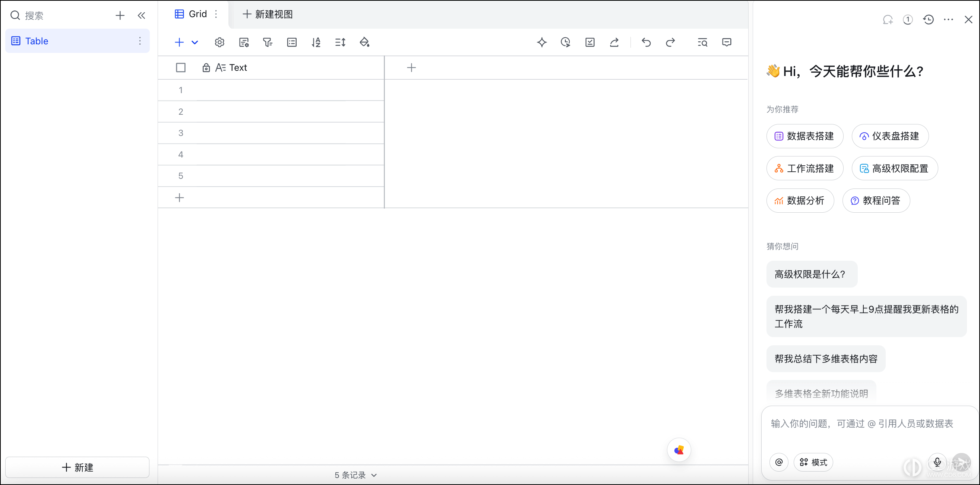Add a new row below row 5
980x485 pixels.
point(180,198)
